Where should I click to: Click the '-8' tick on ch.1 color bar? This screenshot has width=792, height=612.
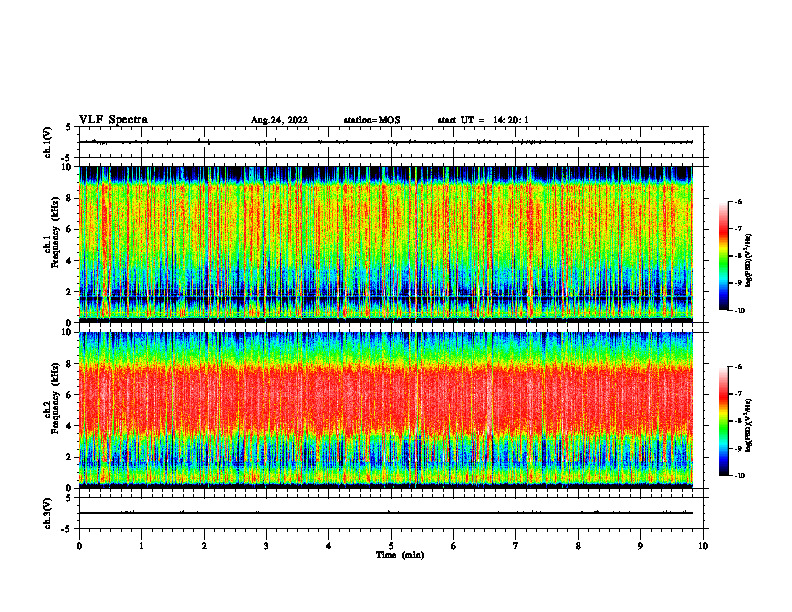pyautogui.click(x=738, y=256)
